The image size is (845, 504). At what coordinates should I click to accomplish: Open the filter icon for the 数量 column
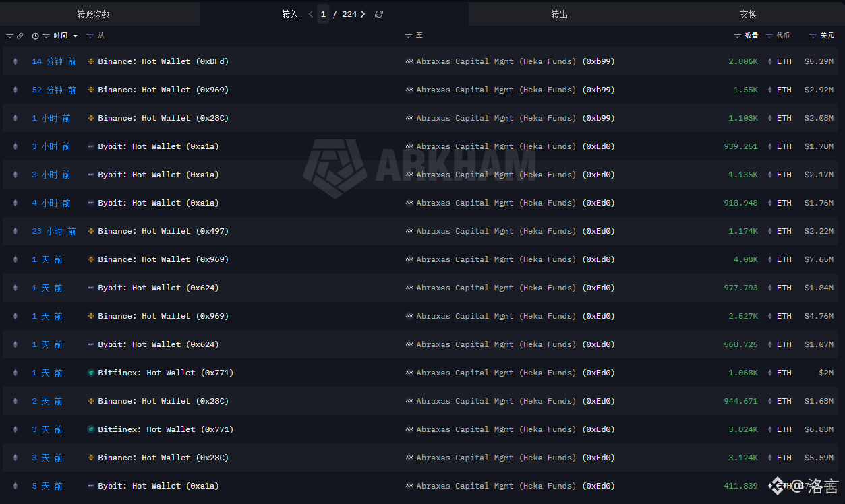point(737,36)
